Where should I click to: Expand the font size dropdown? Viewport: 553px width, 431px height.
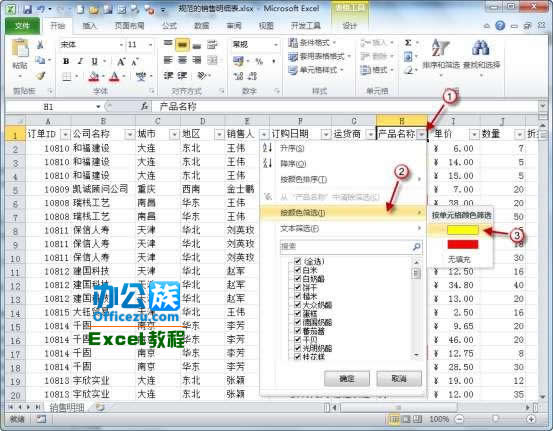click(x=150, y=44)
